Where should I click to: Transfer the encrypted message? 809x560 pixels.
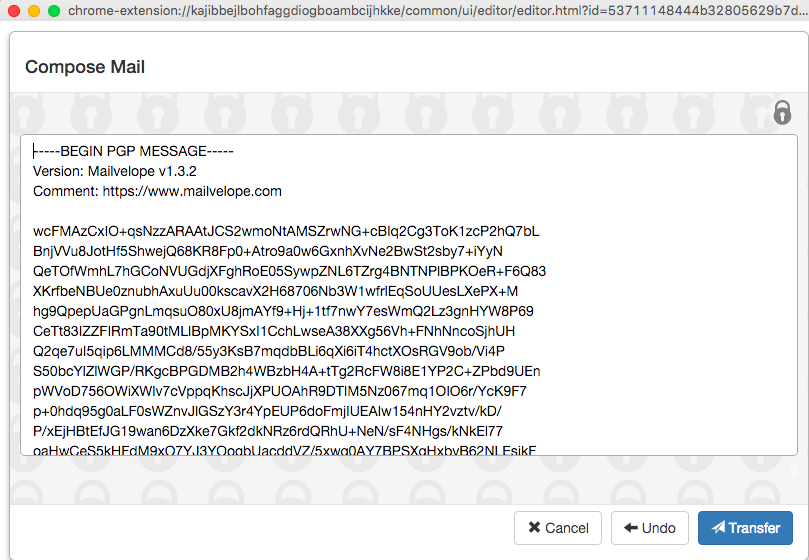tap(745, 528)
